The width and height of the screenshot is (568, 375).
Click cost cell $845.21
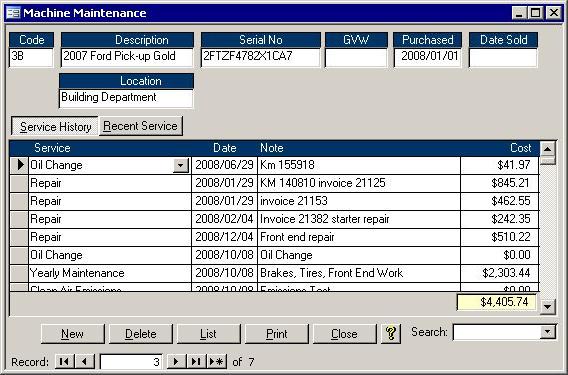tap(500, 183)
